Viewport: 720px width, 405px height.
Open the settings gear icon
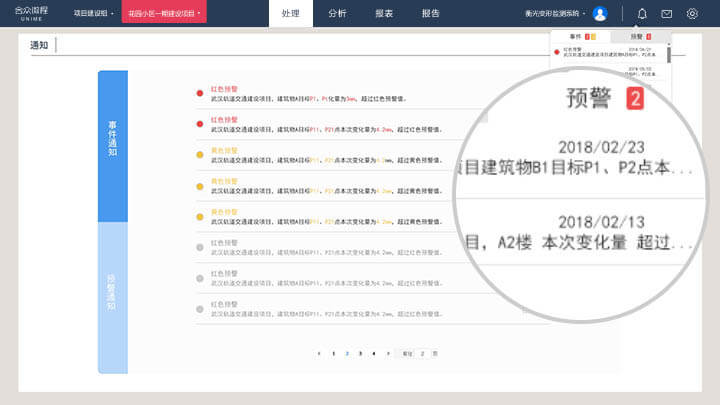[x=692, y=14]
